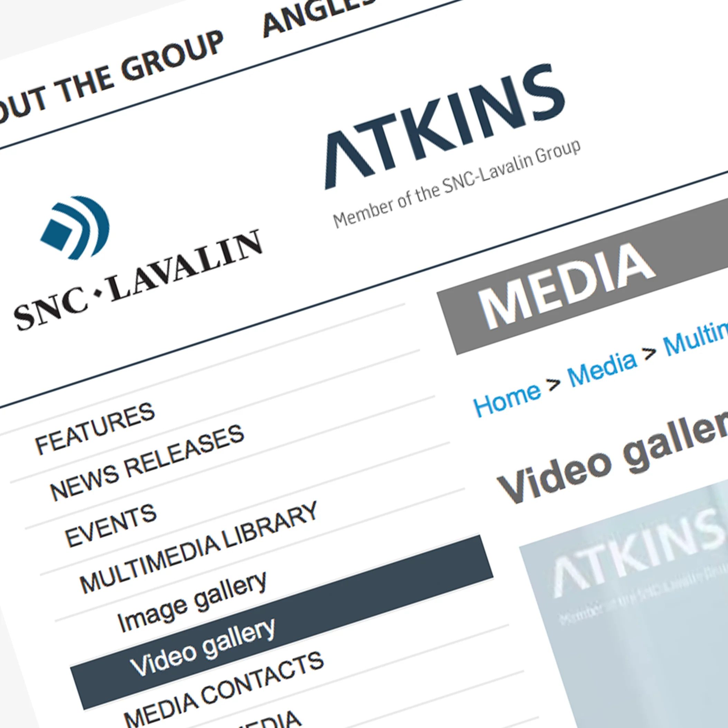Click 'Member of the SNC-Lavalin Group' tagline
Image resolution: width=728 pixels, height=728 pixels.
457,184
